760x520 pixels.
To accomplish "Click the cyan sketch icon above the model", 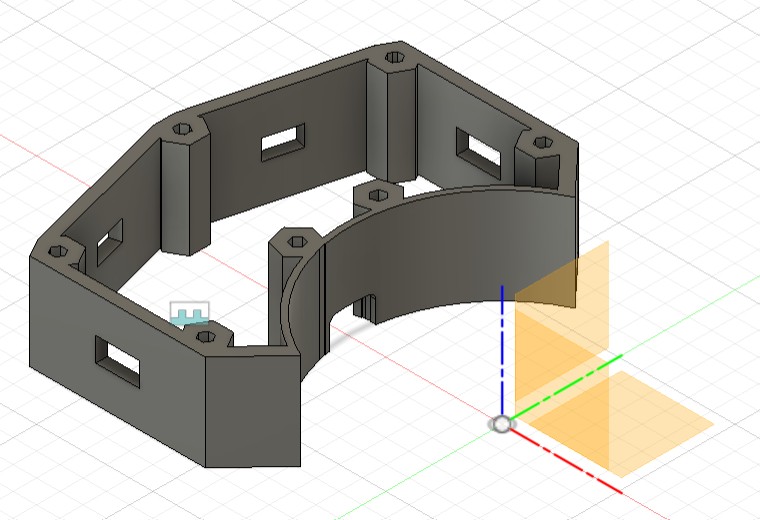I will click(188, 316).
